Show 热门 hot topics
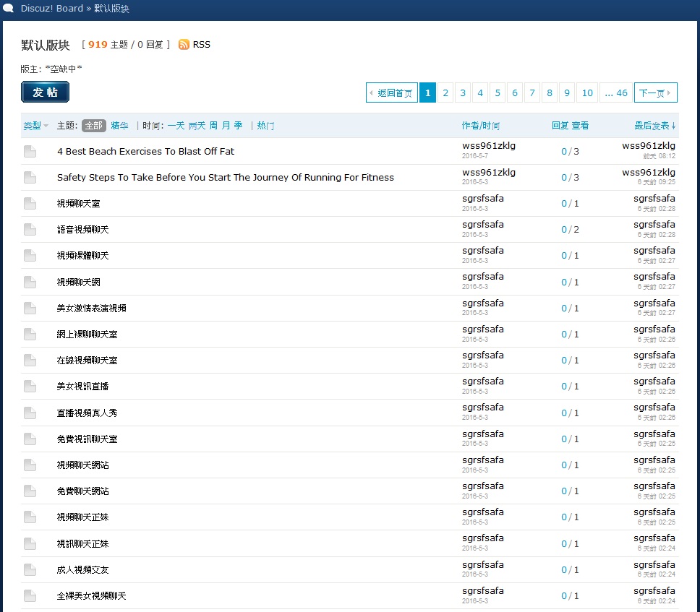 pyautogui.click(x=265, y=126)
